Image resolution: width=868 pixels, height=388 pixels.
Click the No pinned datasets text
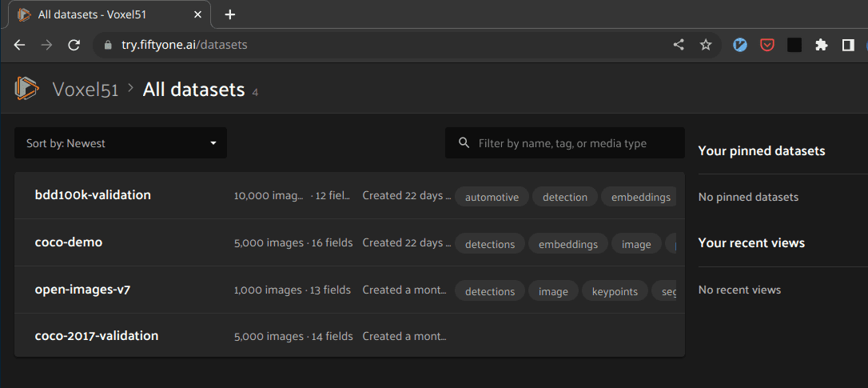point(748,197)
